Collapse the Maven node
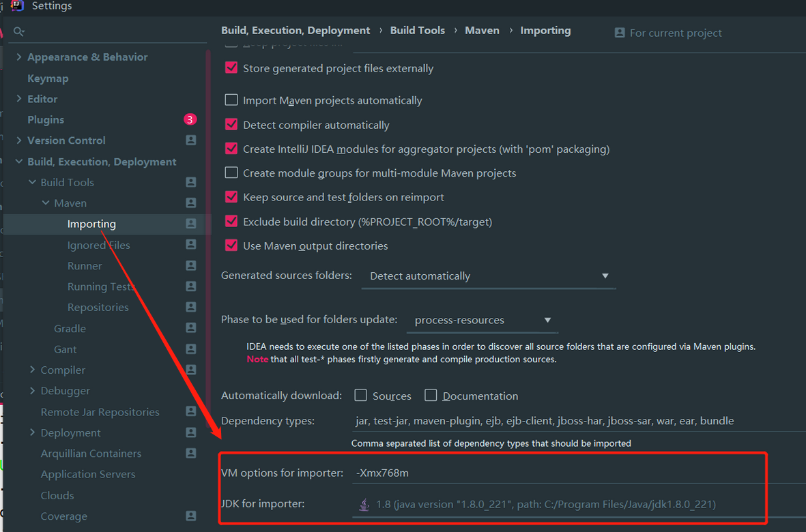Screen dimensions: 806x532 [46, 203]
